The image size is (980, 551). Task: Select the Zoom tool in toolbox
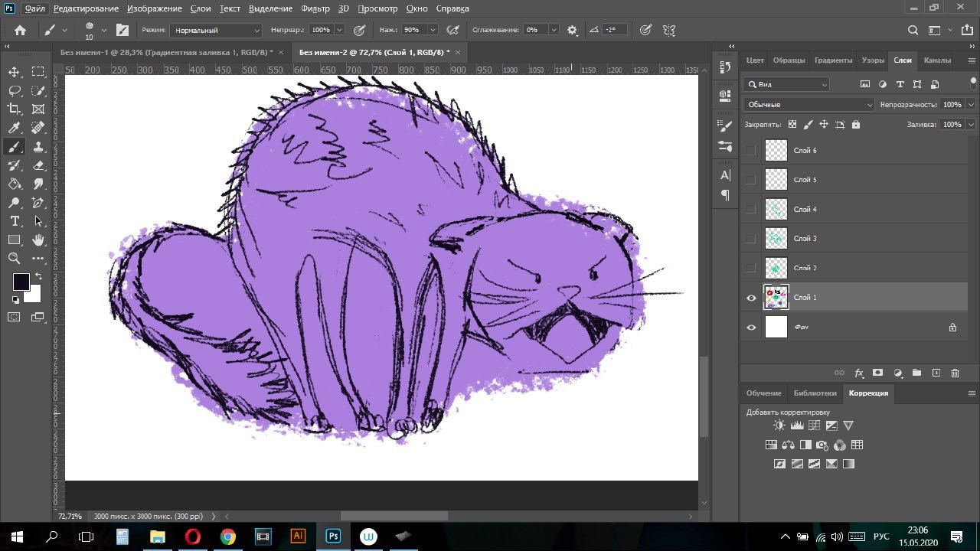click(14, 259)
